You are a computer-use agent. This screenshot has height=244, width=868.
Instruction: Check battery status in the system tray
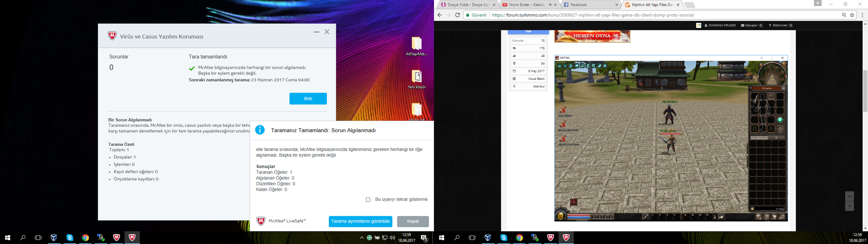(x=377, y=238)
